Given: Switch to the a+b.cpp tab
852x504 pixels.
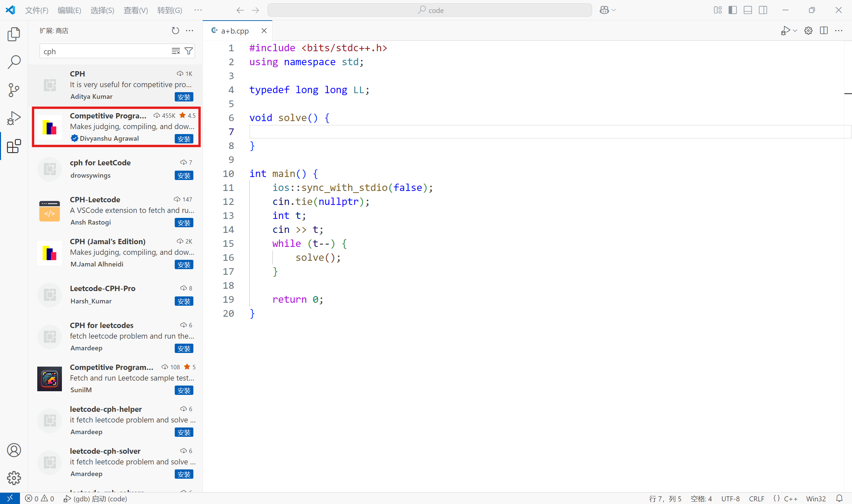Looking at the screenshot, I should (x=235, y=31).
